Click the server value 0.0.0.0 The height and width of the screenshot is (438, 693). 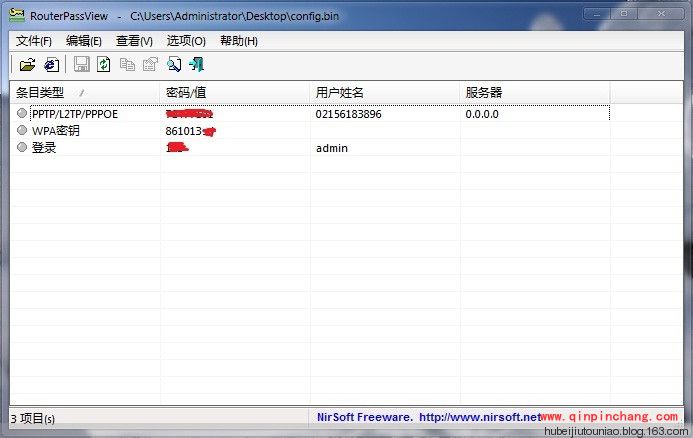coord(482,114)
